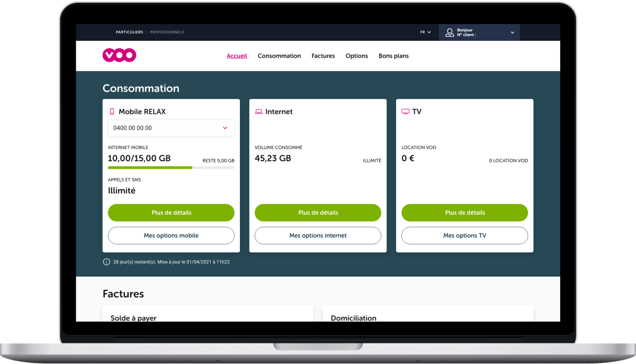
Task: Open the Bons plans section
Action: (393, 56)
